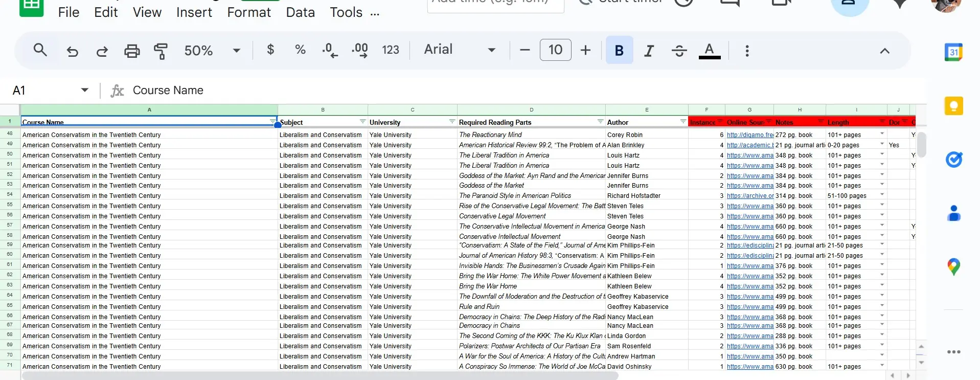Open the name box dropdown arrow
Screen dimensions: 980x380
pyautogui.click(x=85, y=90)
